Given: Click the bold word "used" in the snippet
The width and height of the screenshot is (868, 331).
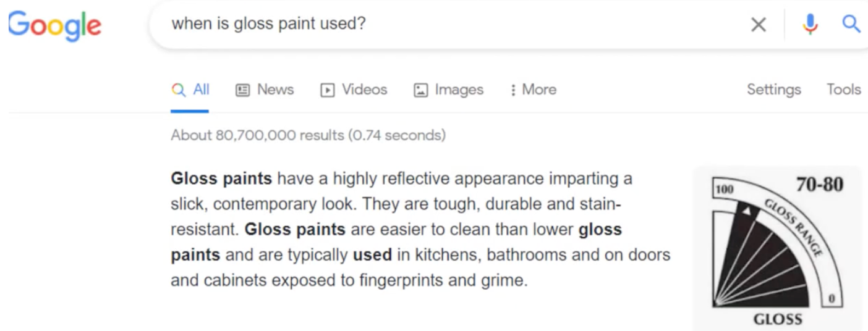Looking at the screenshot, I should tap(372, 254).
